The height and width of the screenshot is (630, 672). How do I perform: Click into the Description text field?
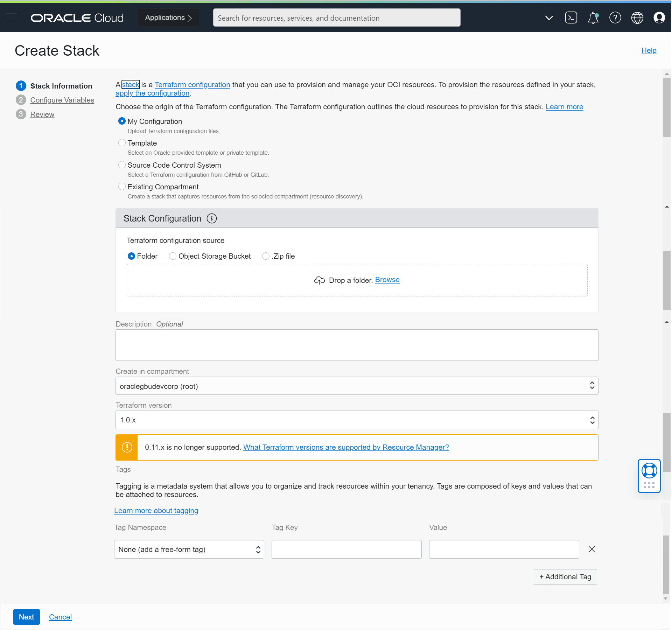[x=356, y=345]
